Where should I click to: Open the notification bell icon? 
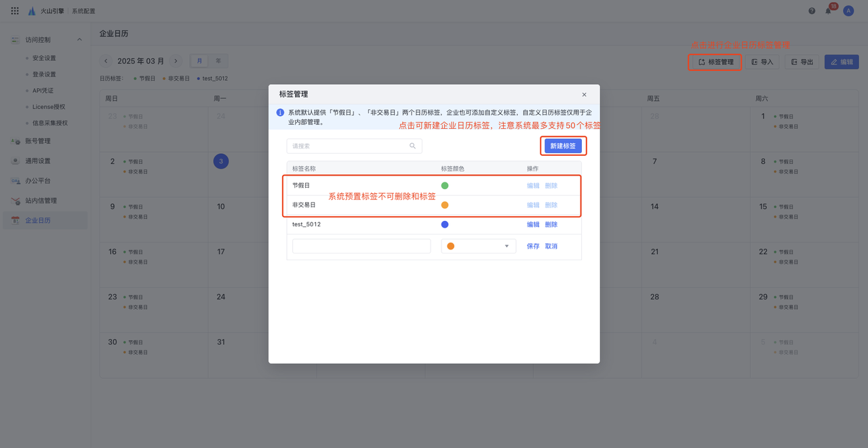tap(828, 11)
